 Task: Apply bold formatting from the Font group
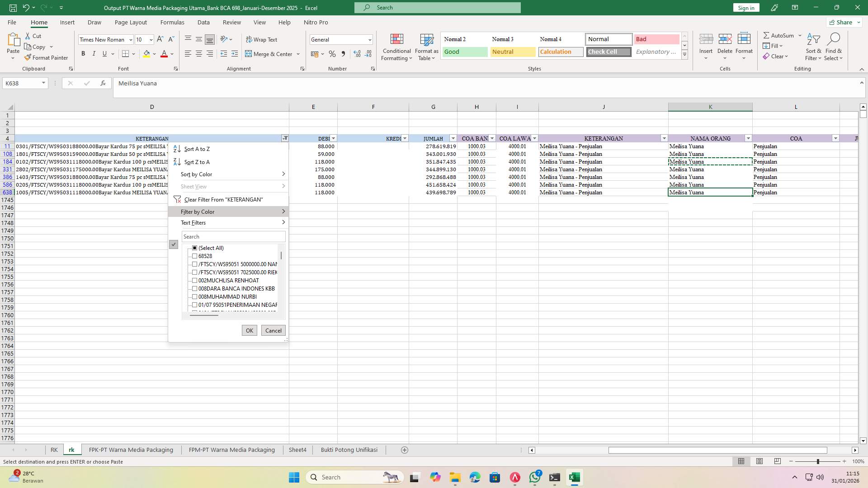pyautogui.click(x=83, y=53)
